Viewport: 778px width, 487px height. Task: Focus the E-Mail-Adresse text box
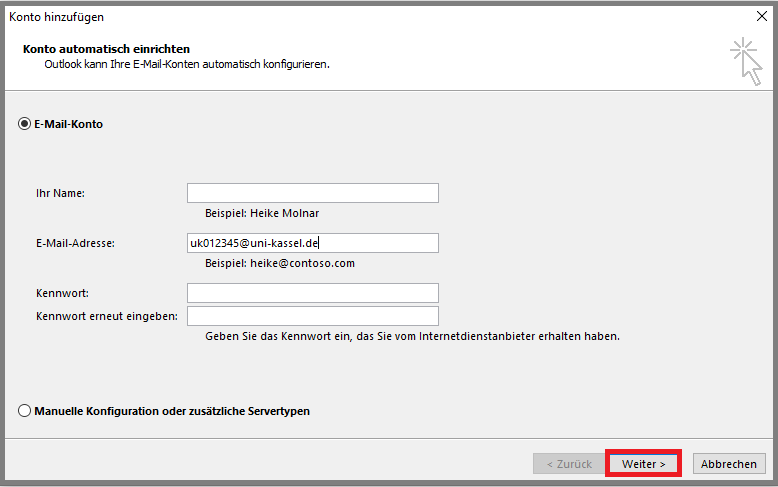(x=313, y=243)
